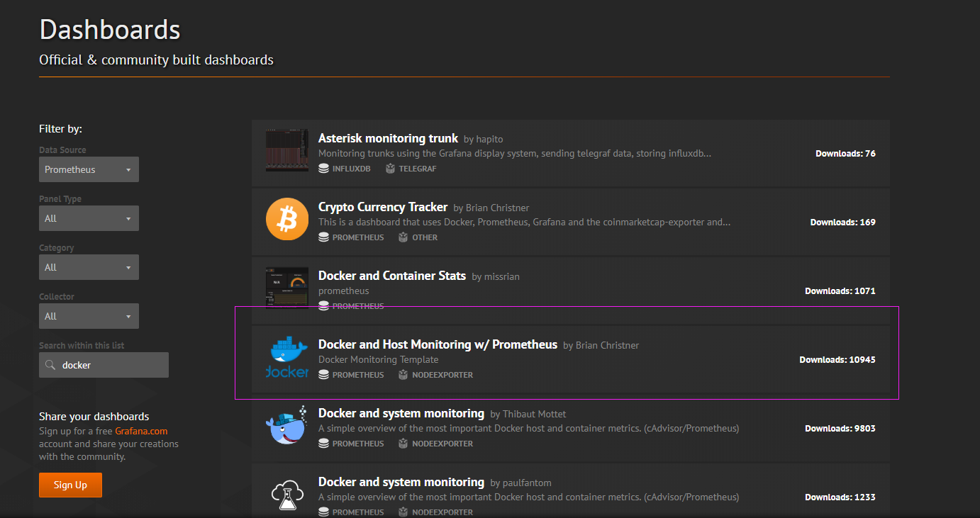Click author name missrian
The height and width of the screenshot is (518, 980).
pos(502,277)
